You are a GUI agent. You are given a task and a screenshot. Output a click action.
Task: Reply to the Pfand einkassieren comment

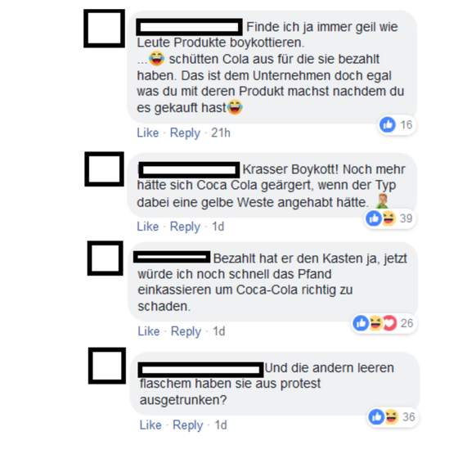click(x=186, y=332)
